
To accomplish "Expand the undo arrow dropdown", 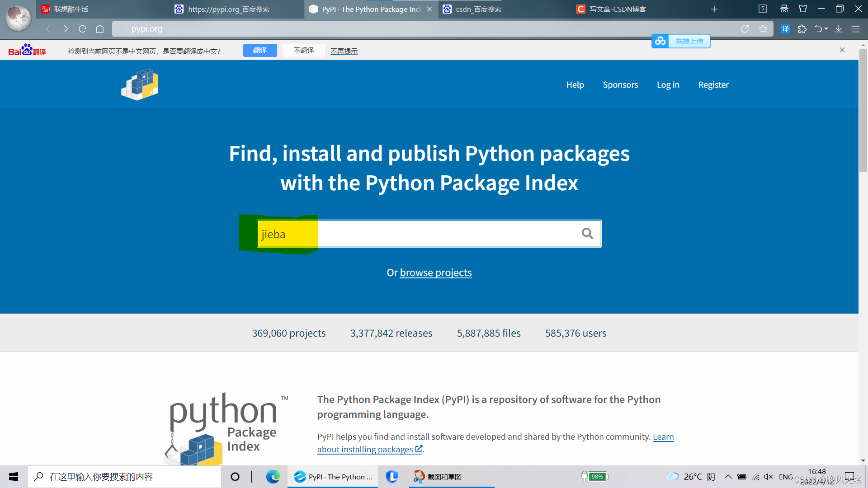I will click(826, 29).
